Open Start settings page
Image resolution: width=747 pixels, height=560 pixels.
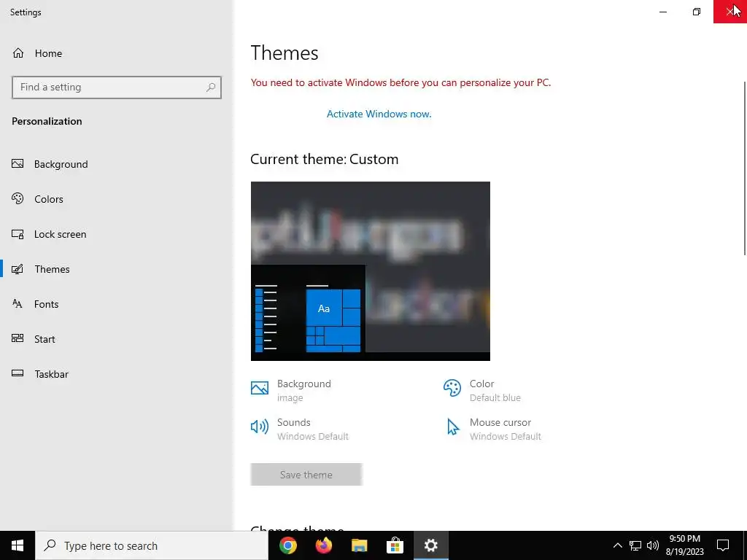click(117, 339)
